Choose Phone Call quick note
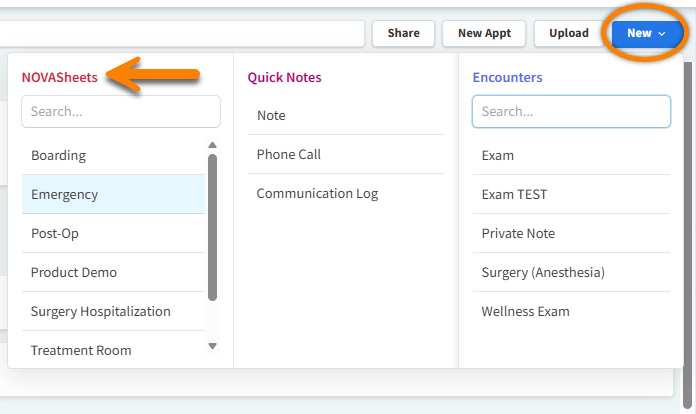696x414 pixels. coord(288,155)
